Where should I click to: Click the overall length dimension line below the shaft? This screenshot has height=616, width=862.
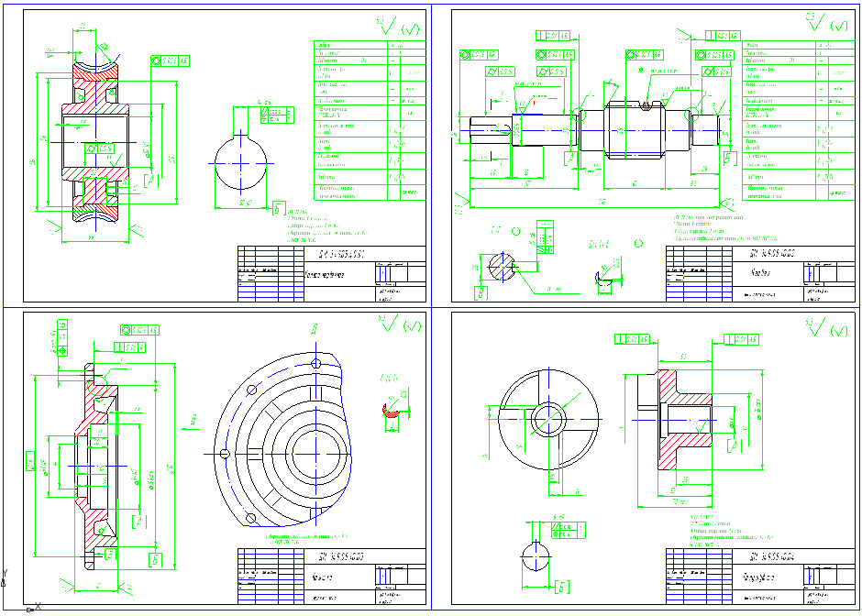coord(595,208)
